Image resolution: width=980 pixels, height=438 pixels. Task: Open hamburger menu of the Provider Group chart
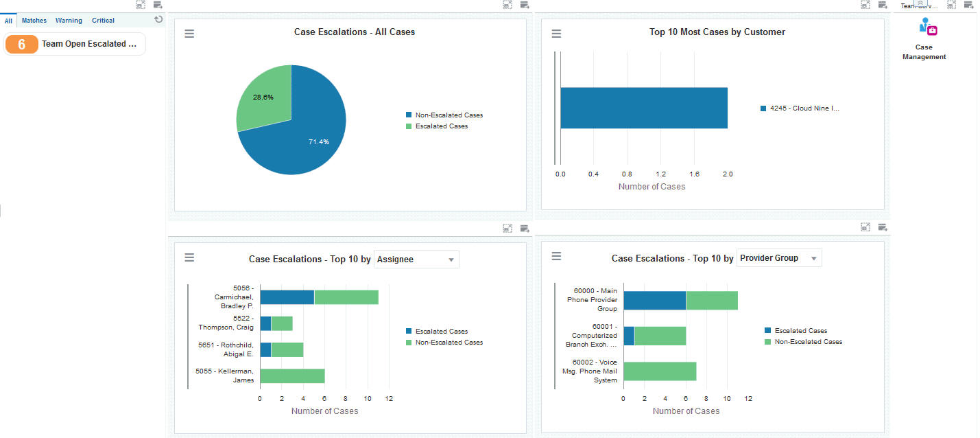[x=556, y=256]
